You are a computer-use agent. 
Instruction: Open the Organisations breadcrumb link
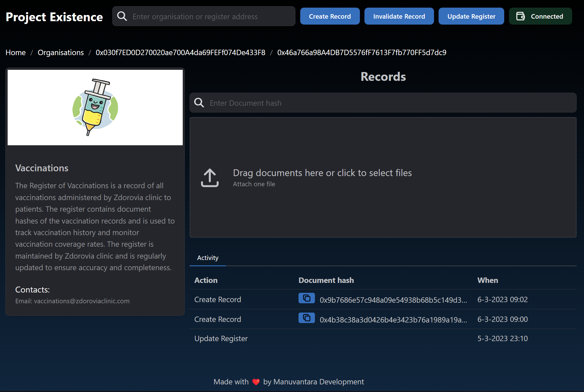(x=61, y=53)
